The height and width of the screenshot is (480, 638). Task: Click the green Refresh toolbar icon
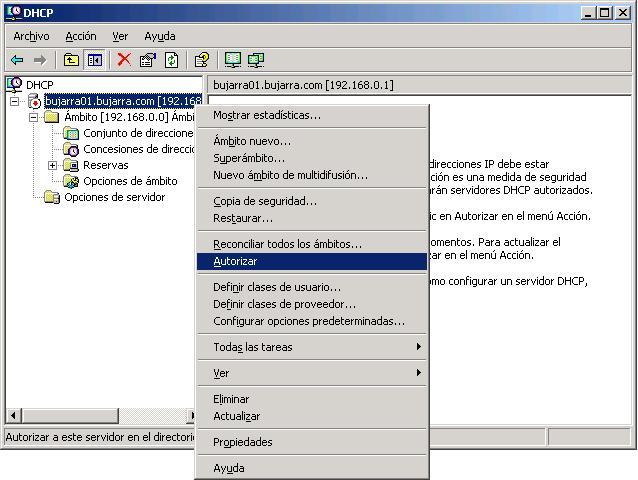coord(171,60)
